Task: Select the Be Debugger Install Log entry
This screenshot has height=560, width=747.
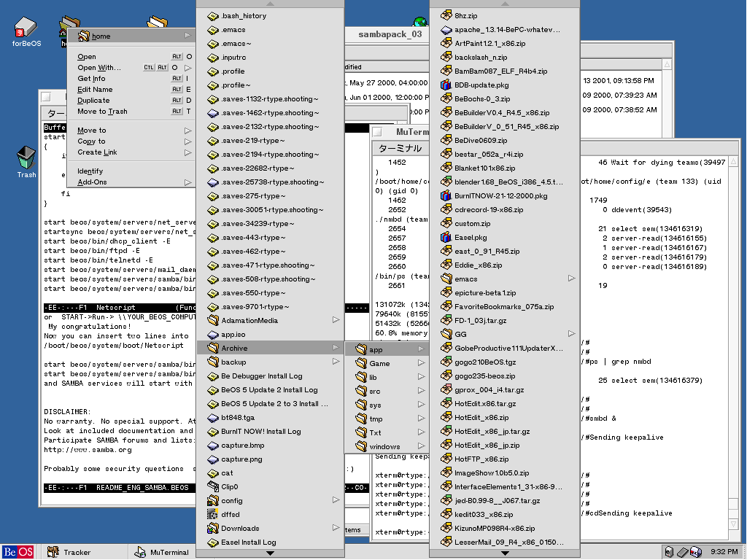Action: point(270,376)
